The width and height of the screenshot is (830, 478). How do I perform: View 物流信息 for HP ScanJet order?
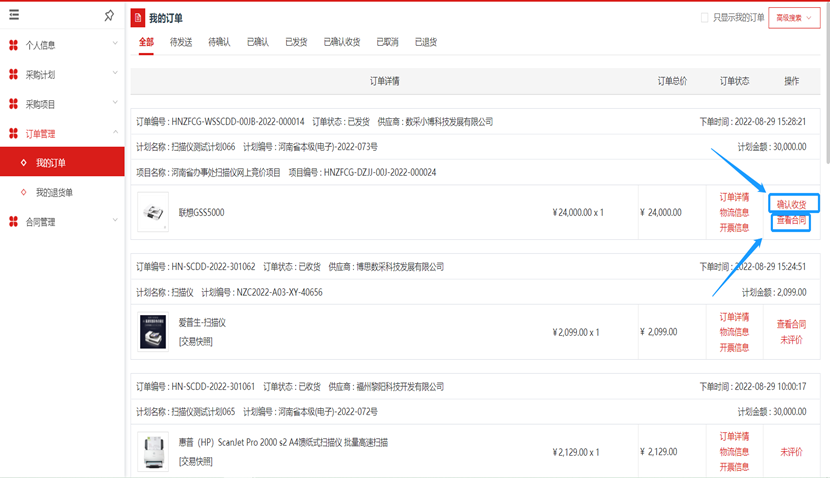tap(734, 452)
